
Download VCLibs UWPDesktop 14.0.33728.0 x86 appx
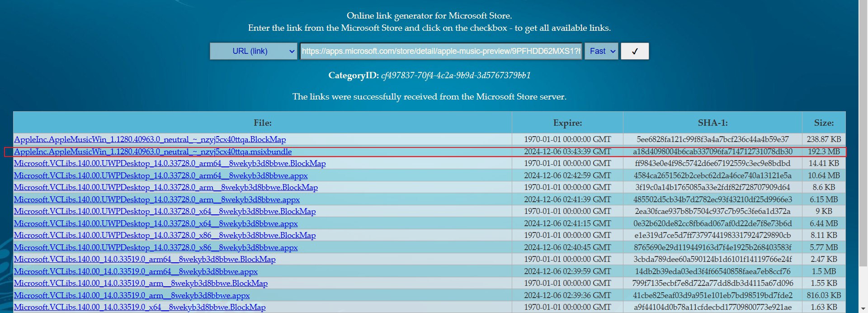click(156, 247)
